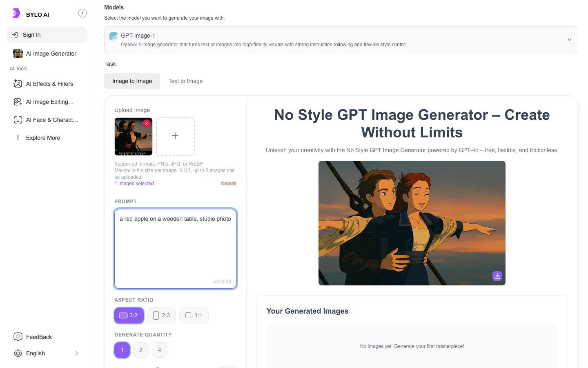Set generate quantity to 4
588x368 pixels.
pos(159,350)
